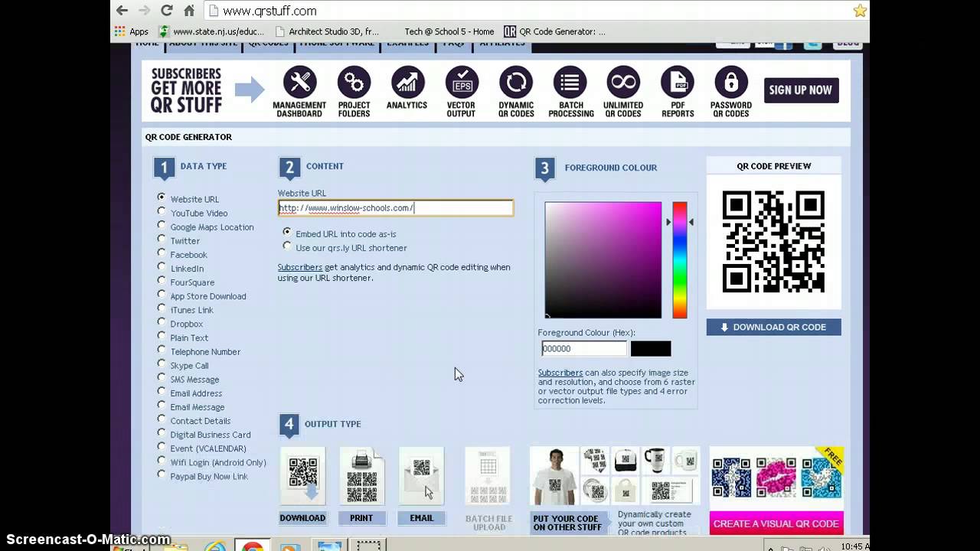Select Use our qrs.ly URL shortener
Viewport: 980px width, 551px height.
point(287,246)
